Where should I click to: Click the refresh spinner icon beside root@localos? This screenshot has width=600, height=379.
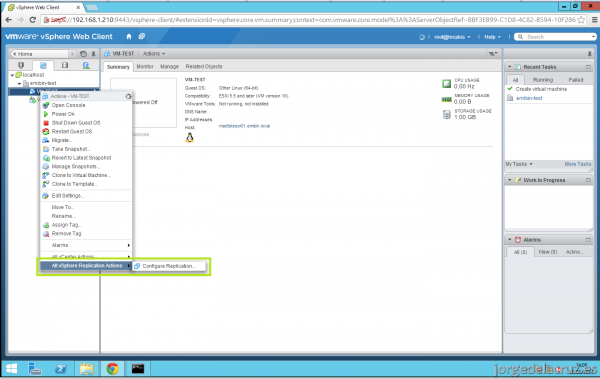tap(422, 37)
